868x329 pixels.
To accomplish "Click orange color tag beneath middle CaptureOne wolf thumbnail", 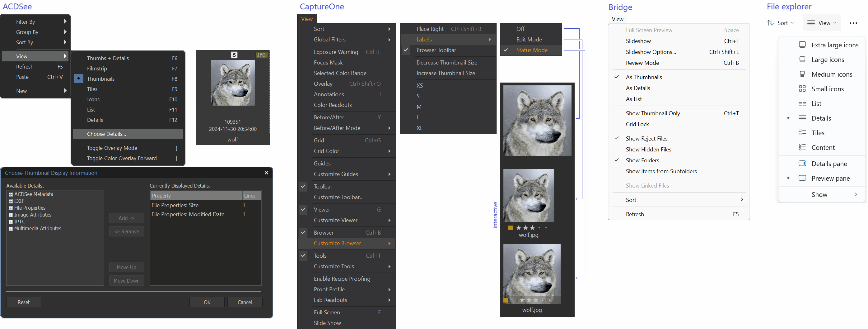I will point(511,228).
